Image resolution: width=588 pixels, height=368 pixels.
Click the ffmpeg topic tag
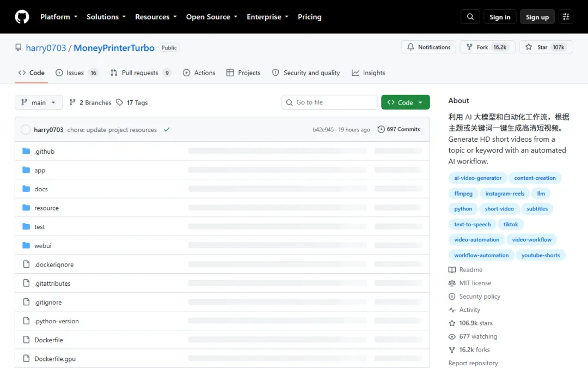click(x=463, y=194)
